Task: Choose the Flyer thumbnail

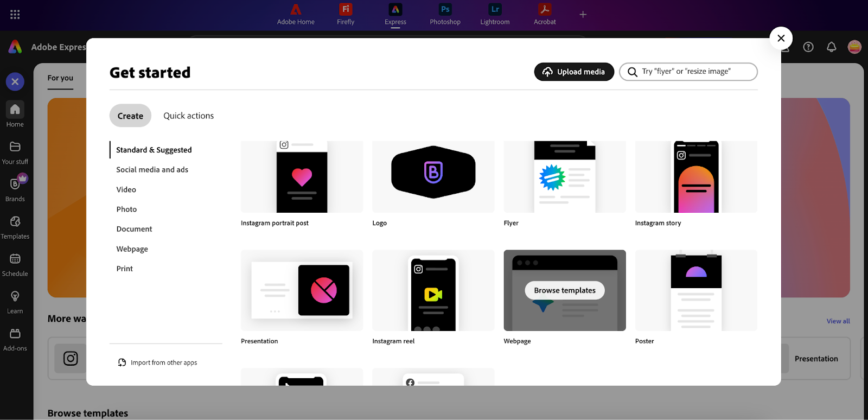Action: point(565,177)
